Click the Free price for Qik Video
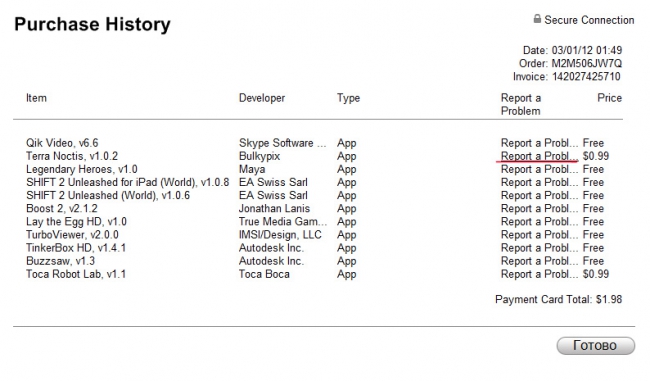This screenshot has width=650, height=381. click(593, 143)
